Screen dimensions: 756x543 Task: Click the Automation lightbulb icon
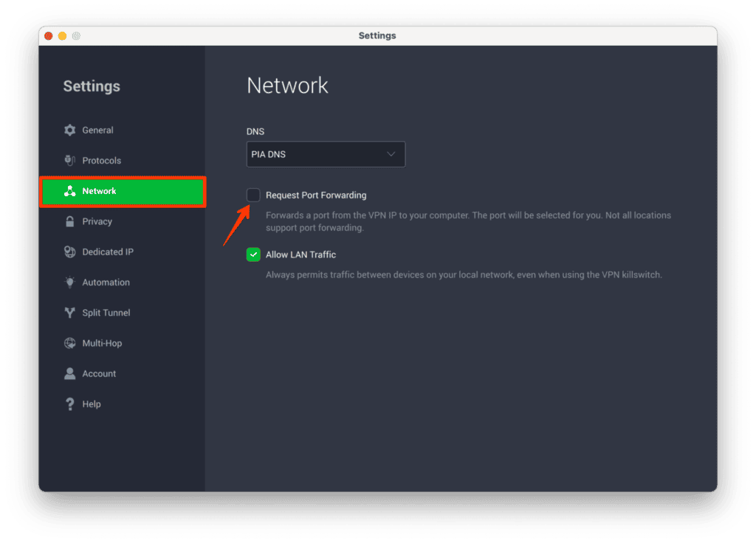click(70, 283)
